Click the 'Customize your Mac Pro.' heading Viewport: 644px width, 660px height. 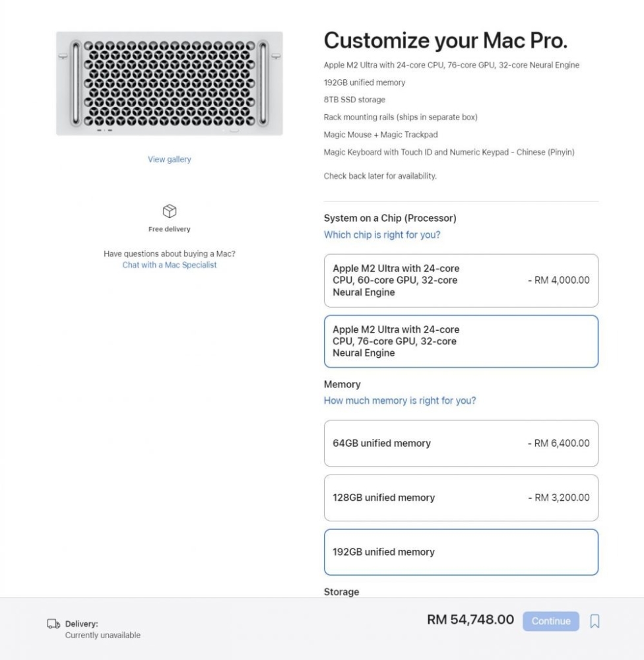[x=445, y=41]
